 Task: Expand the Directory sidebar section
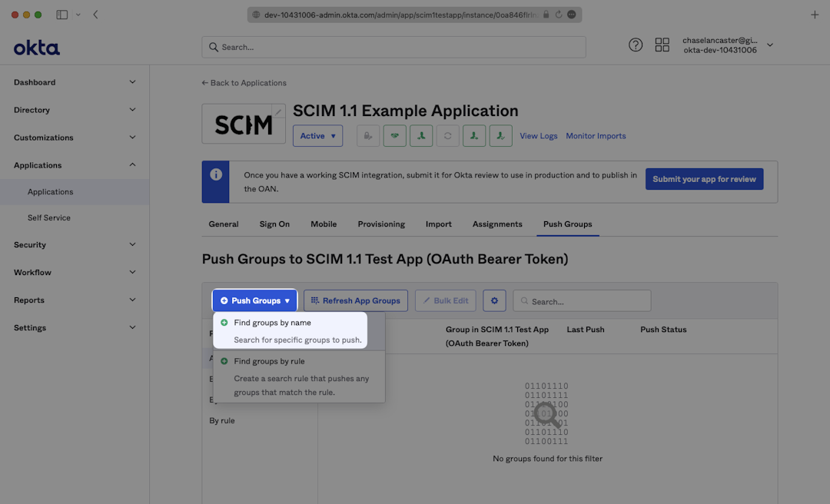pos(75,110)
